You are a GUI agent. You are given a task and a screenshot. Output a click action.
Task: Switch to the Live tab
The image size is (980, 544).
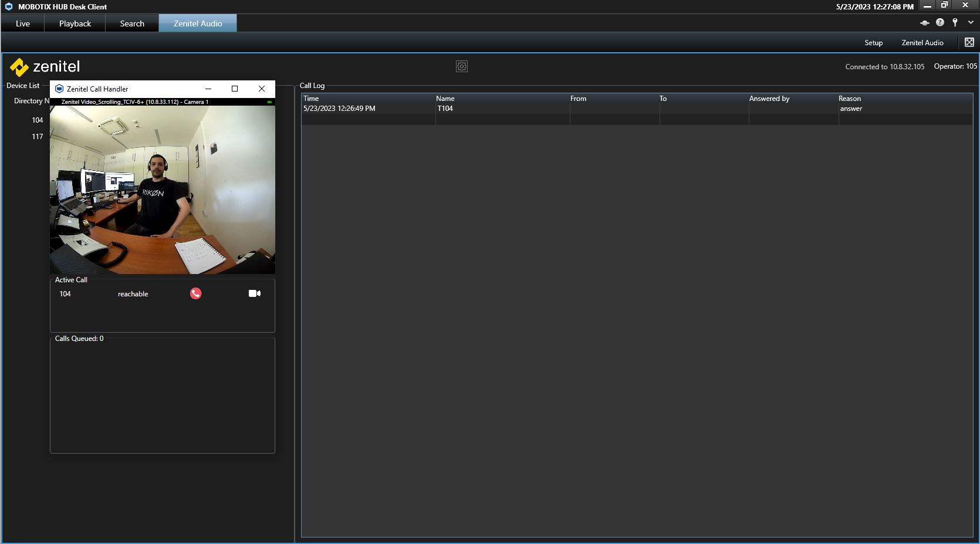tap(23, 23)
